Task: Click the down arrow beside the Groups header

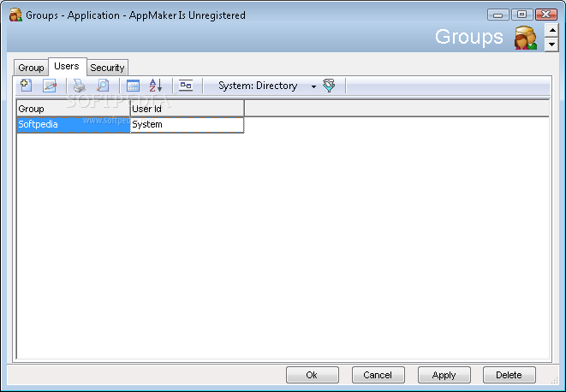Action: (551, 45)
